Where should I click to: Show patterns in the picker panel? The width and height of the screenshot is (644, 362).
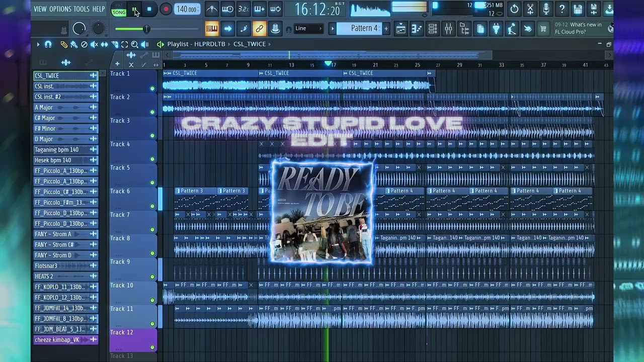tap(43, 62)
